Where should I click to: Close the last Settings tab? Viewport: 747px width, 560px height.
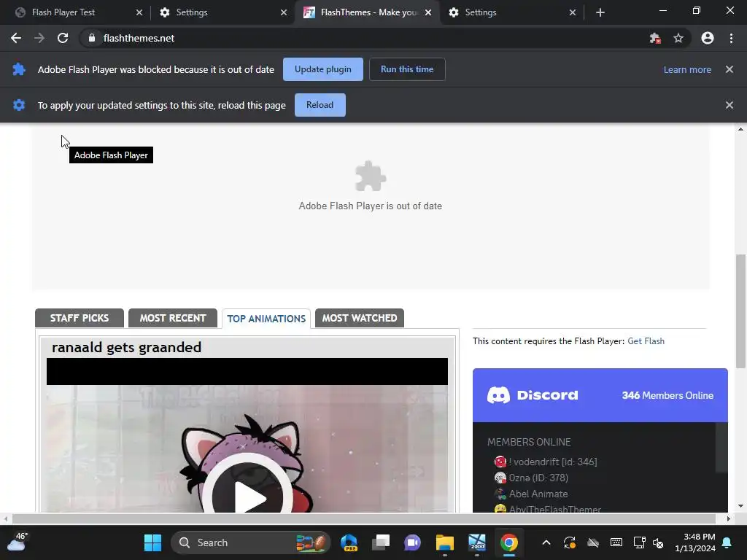(x=573, y=12)
